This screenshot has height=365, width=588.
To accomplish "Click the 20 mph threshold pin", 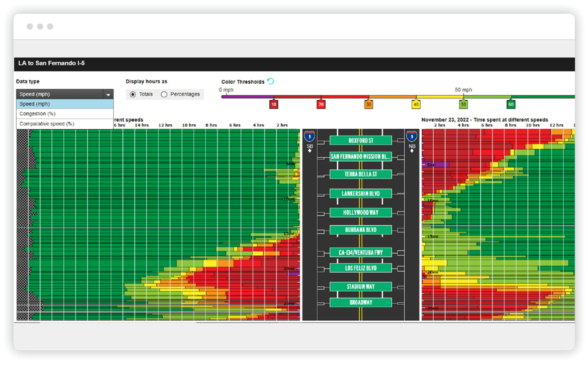I will 321,104.
